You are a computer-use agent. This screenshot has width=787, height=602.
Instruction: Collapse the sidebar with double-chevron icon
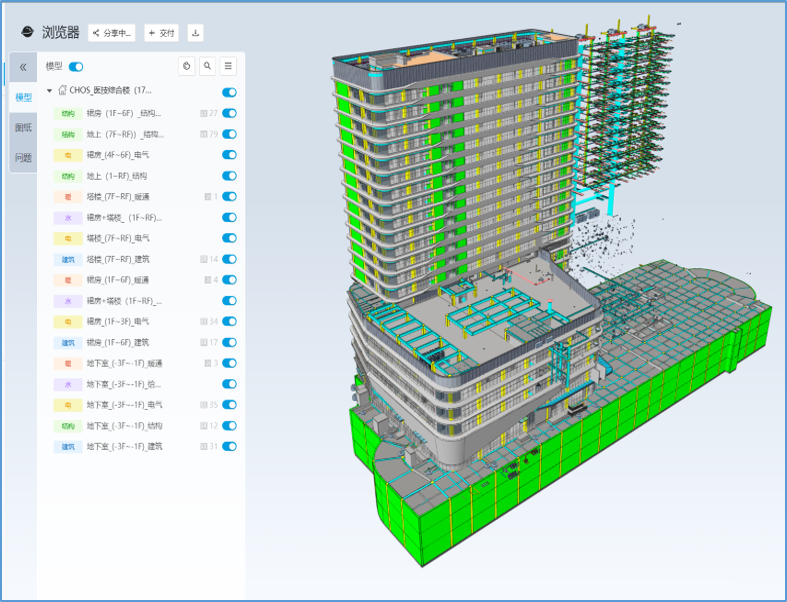coord(23,67)
